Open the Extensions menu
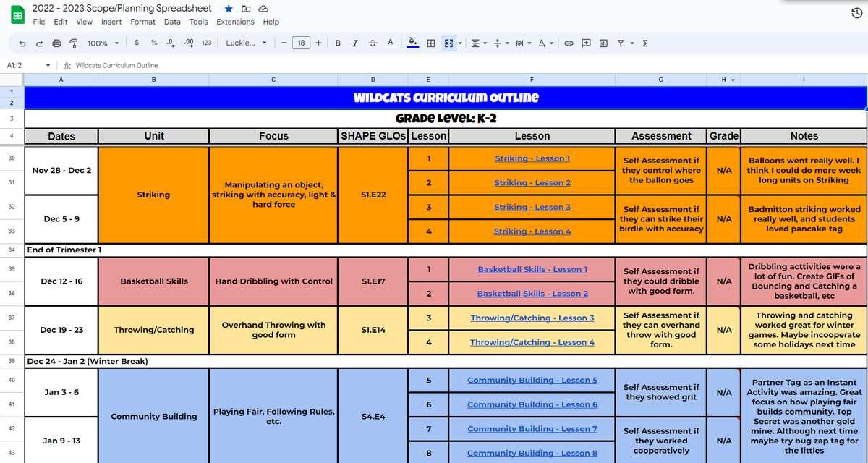The height and width of the screenshot is (463, 868). (x=235, y=22)
